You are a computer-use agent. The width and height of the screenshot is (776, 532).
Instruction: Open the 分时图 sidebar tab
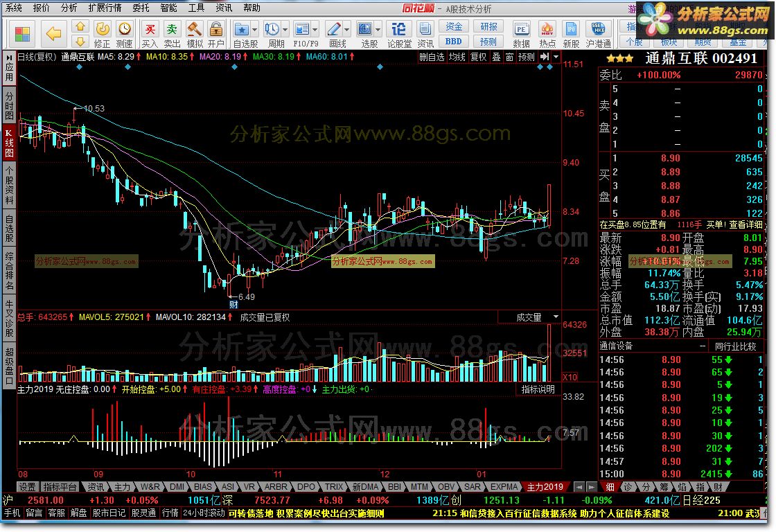coord(10,105)
